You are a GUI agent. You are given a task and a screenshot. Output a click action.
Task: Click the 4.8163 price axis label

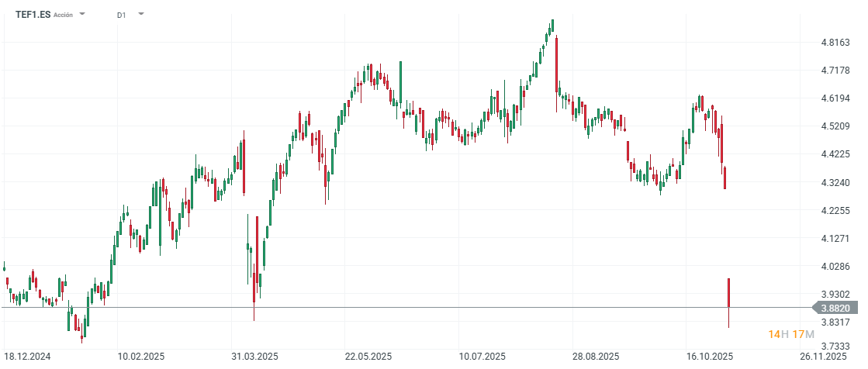837,43
